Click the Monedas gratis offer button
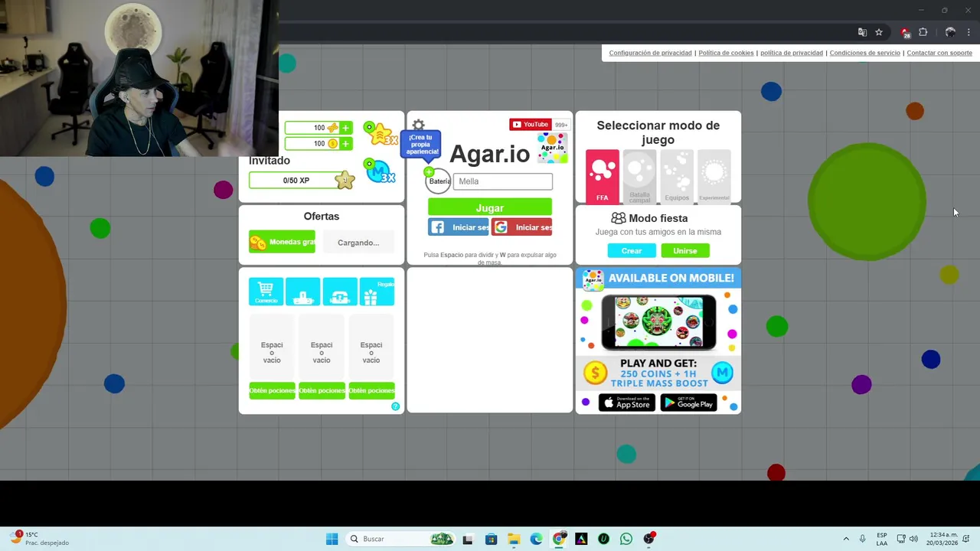 tap(282, 242)
